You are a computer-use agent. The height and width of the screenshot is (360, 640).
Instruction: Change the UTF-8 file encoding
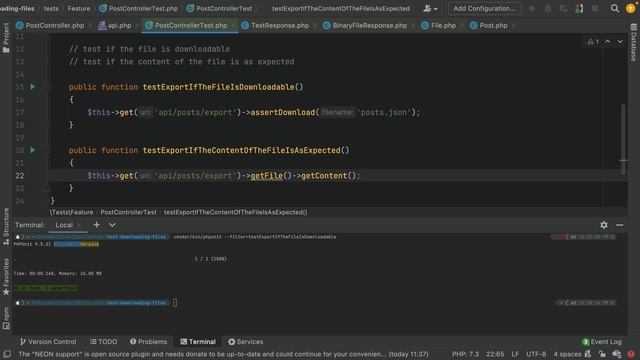[x=536, y=354]
